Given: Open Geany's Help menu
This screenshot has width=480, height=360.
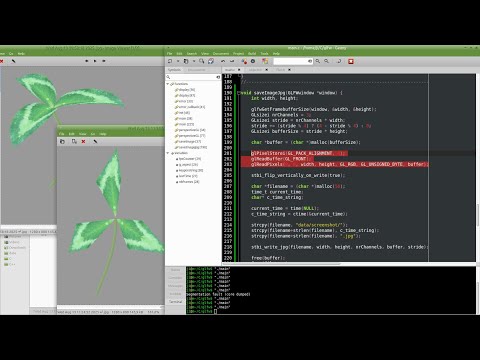Looking at the screenshot, I should (276, 53).
